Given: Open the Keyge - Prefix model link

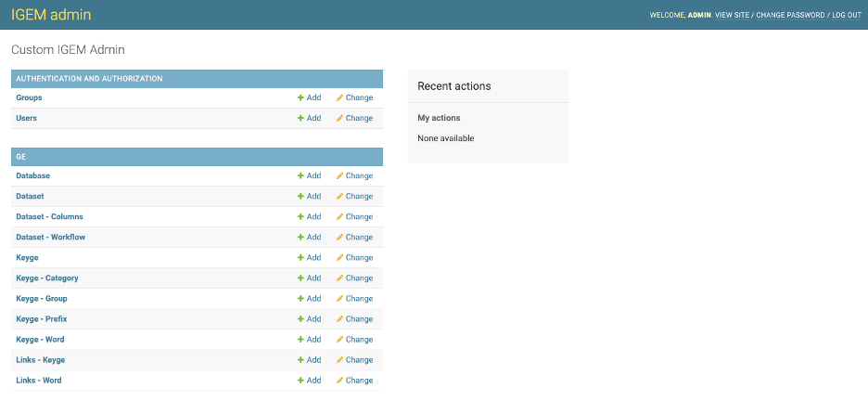Looking at the screenshot, I should click(42, 319).
